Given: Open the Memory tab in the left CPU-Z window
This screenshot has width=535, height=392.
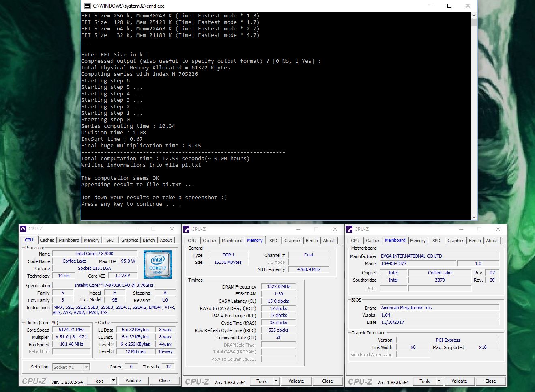Looking at the screenshot, I should (92, 240).
